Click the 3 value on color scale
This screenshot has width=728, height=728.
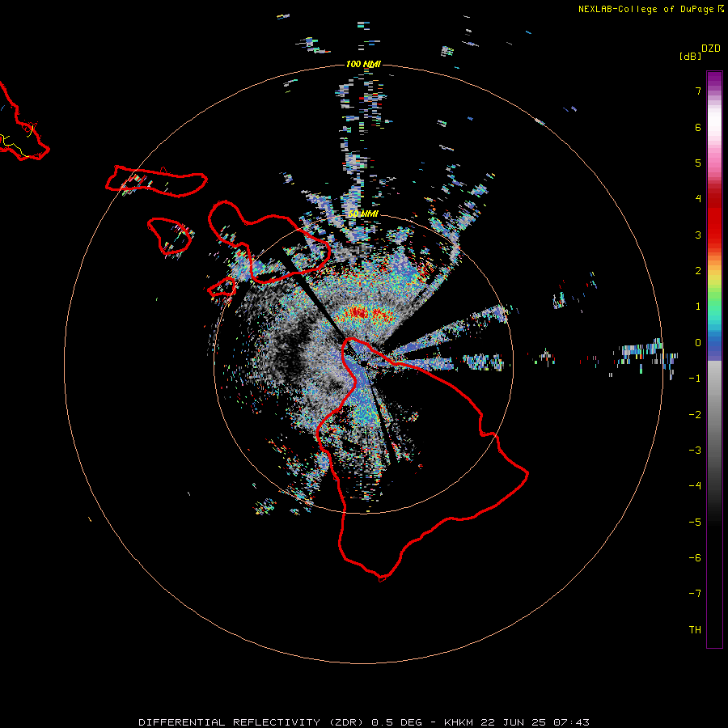coord(698,235)
